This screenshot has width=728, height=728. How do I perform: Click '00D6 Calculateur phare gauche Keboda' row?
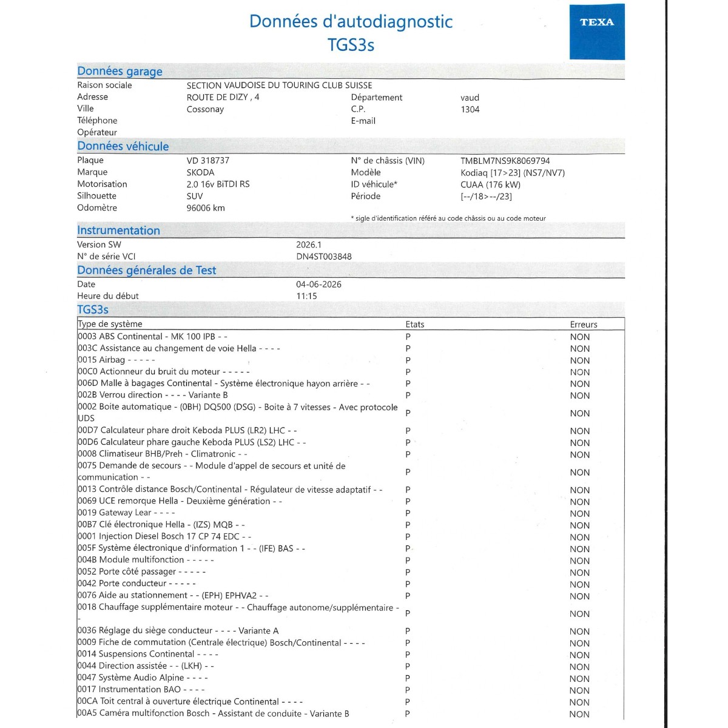(351, 442)
